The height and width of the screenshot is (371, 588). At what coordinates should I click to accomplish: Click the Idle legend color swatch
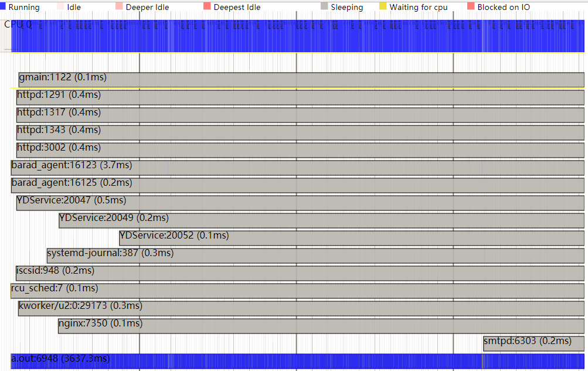pyautogui.click(x=60, y=7)
